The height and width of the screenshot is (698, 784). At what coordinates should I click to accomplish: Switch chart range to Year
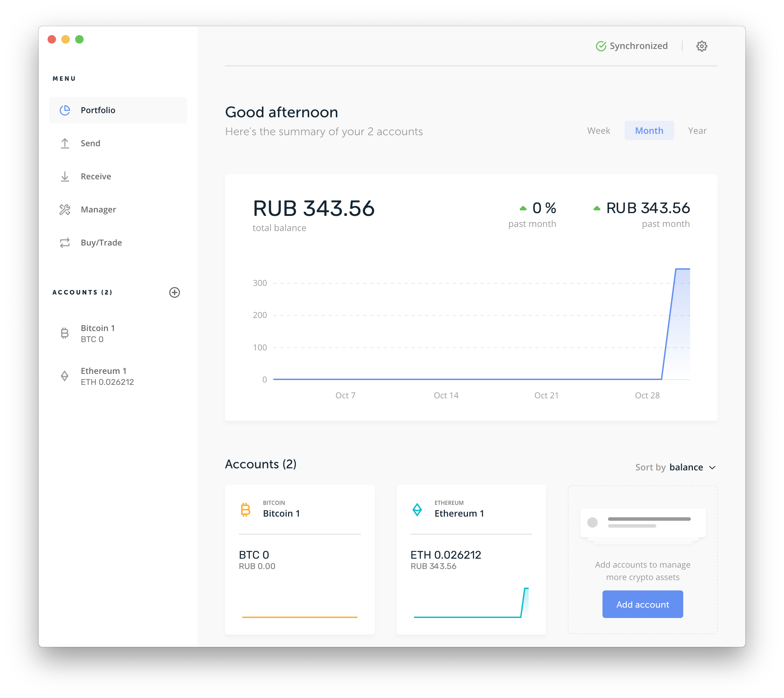click(x=697, y=130)
